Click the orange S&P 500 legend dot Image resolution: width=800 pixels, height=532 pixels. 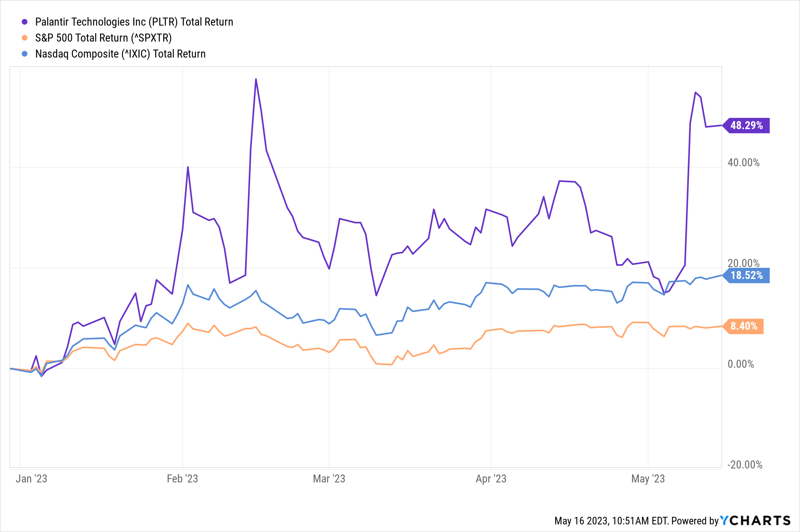pyautogui.click(x=25, y=38)
